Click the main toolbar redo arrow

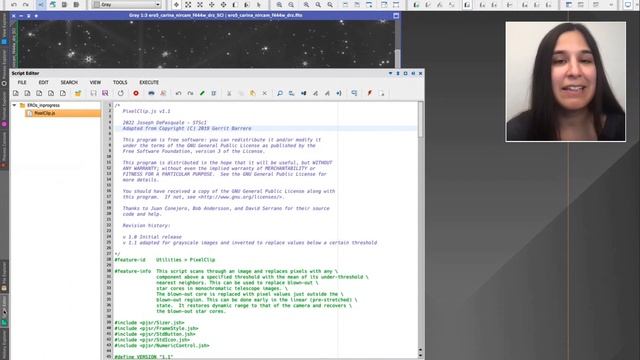[x=26, y=4]
